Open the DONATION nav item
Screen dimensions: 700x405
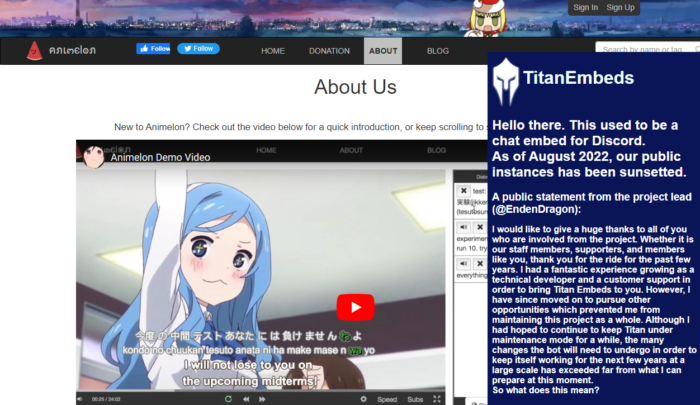[329, 51]
